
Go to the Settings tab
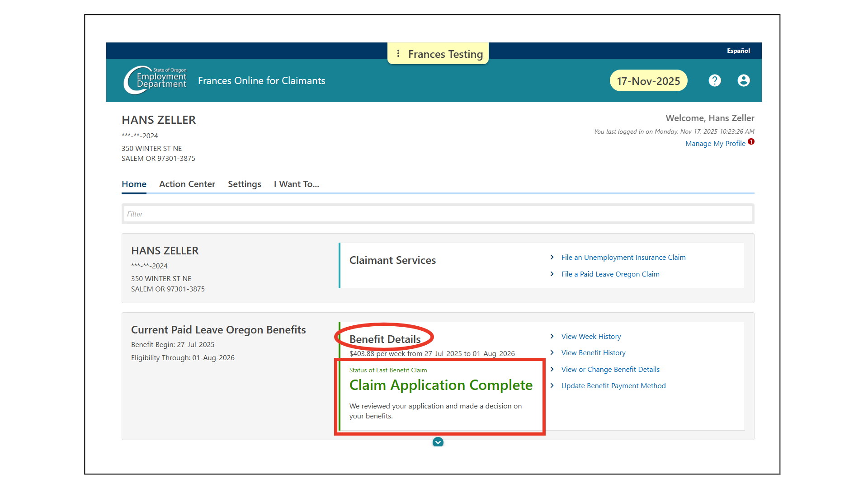click(245, 184)
